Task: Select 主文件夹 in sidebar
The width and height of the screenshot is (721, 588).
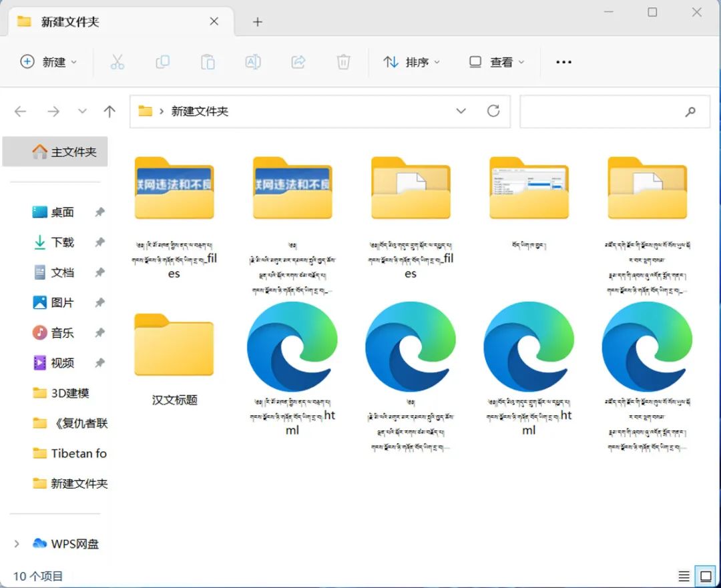Action: coord(55,152)
